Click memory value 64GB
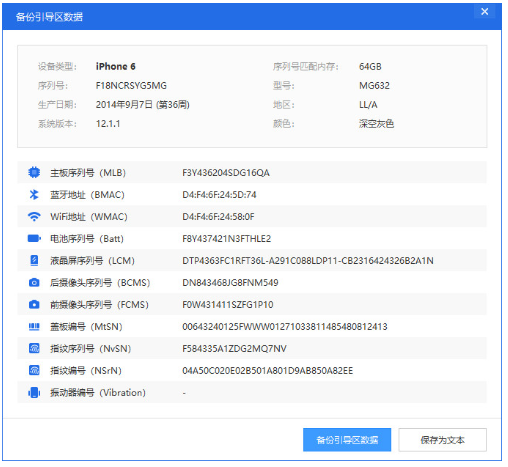This screenshot has width=508, height=467. 370,67
